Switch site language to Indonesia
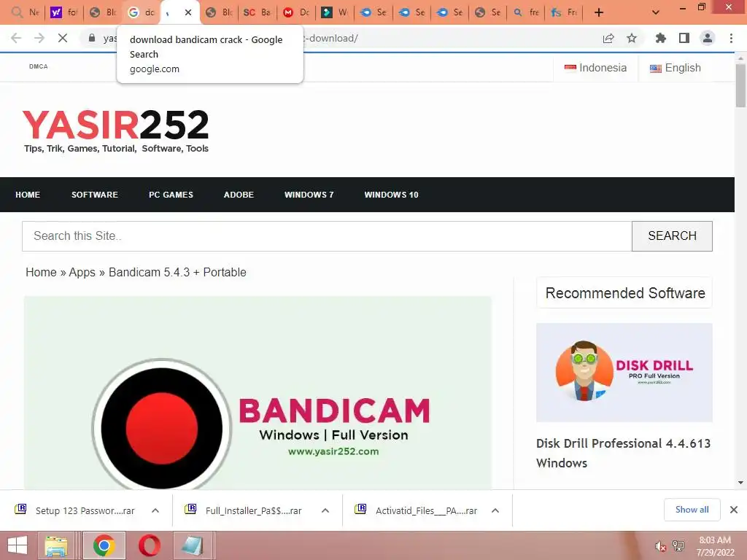 595,68
